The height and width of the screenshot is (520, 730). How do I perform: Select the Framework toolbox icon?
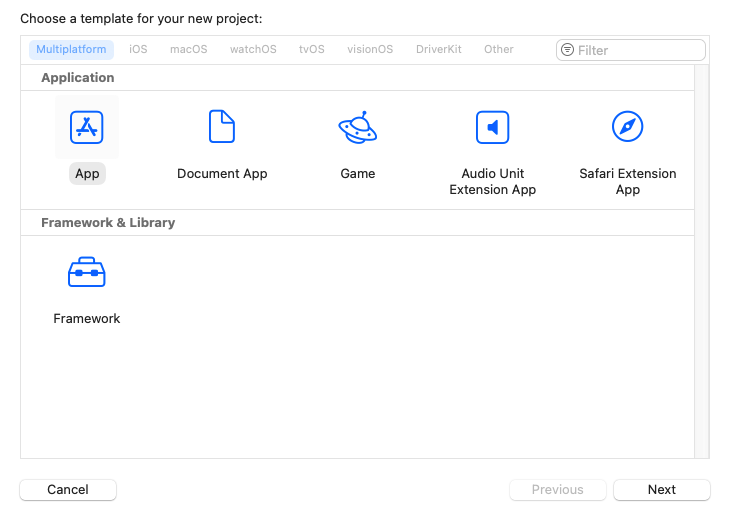(x=87, y=272)
